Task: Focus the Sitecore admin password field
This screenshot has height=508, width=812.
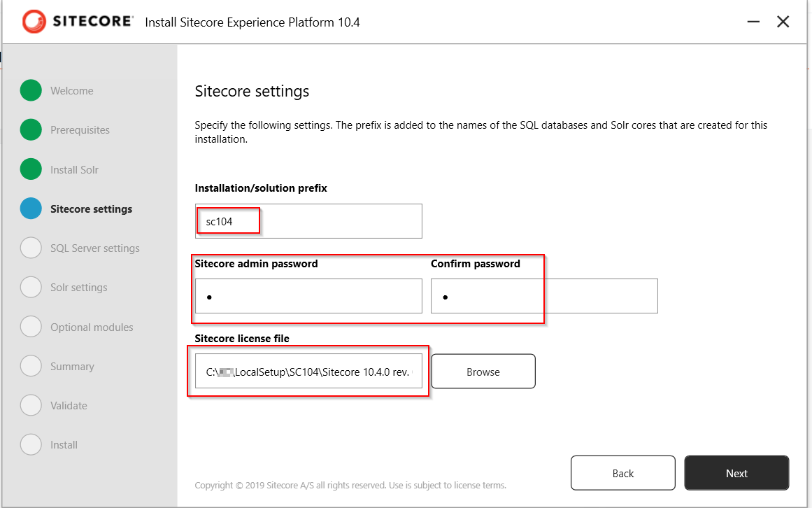Action: tap(308, 296)
